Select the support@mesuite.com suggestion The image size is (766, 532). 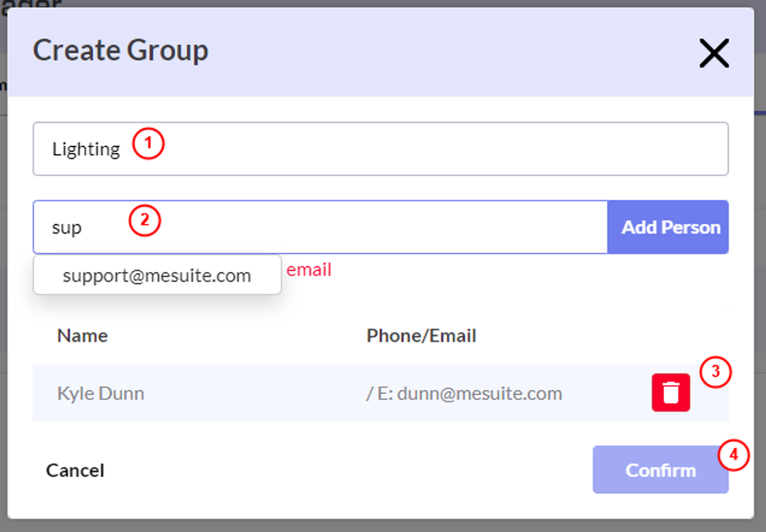click(157, 275)
